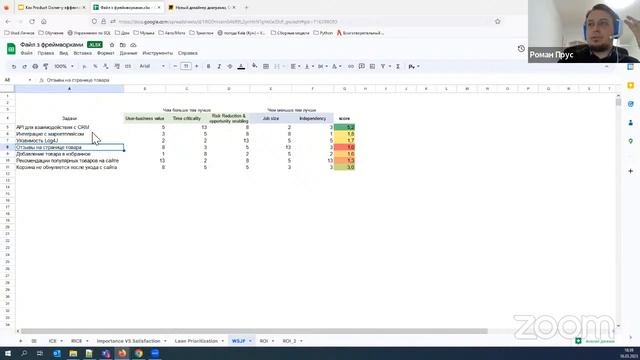Switch to Importance VS Satisfaction sheet
The height and width of the screenshot is (360, 640).
(129, 341)
